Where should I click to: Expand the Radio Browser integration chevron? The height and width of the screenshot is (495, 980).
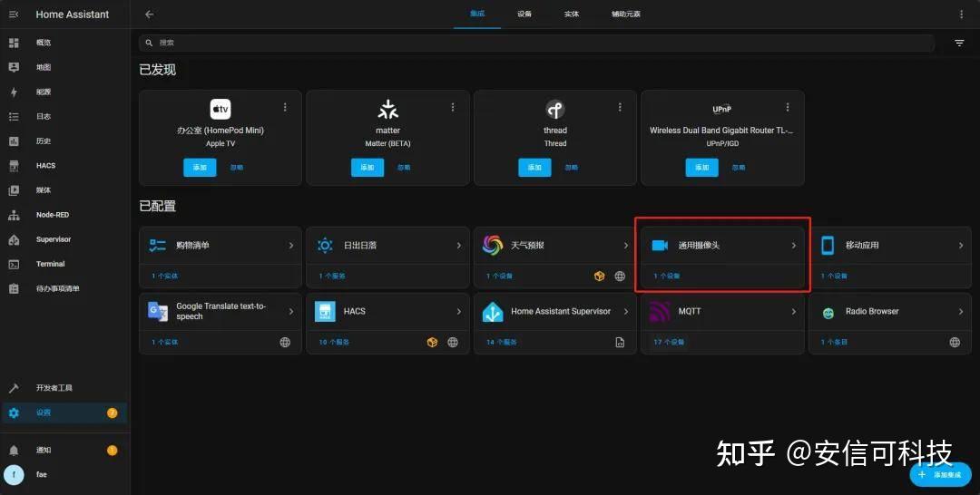pyautogui.click(x=961, y=311)
